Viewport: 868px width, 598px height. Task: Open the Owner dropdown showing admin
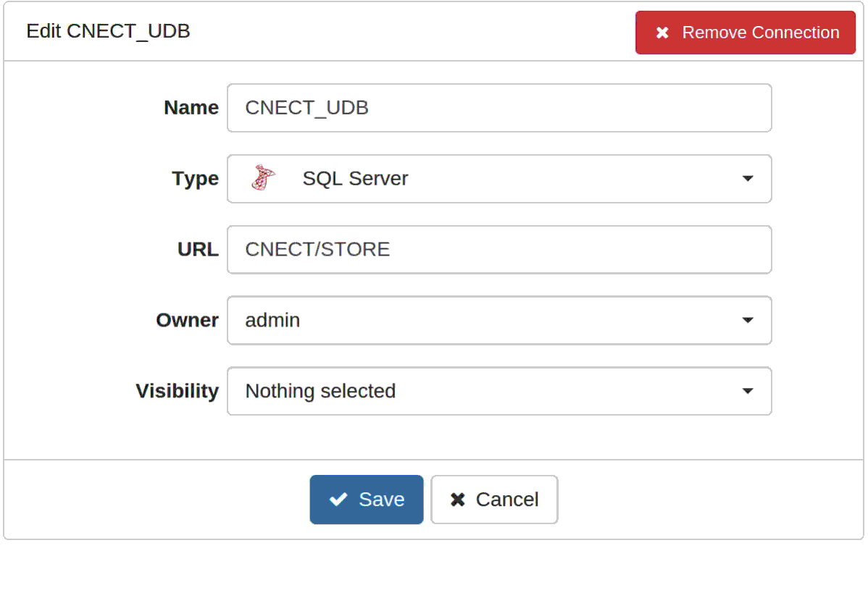click(x=499, y=320)
